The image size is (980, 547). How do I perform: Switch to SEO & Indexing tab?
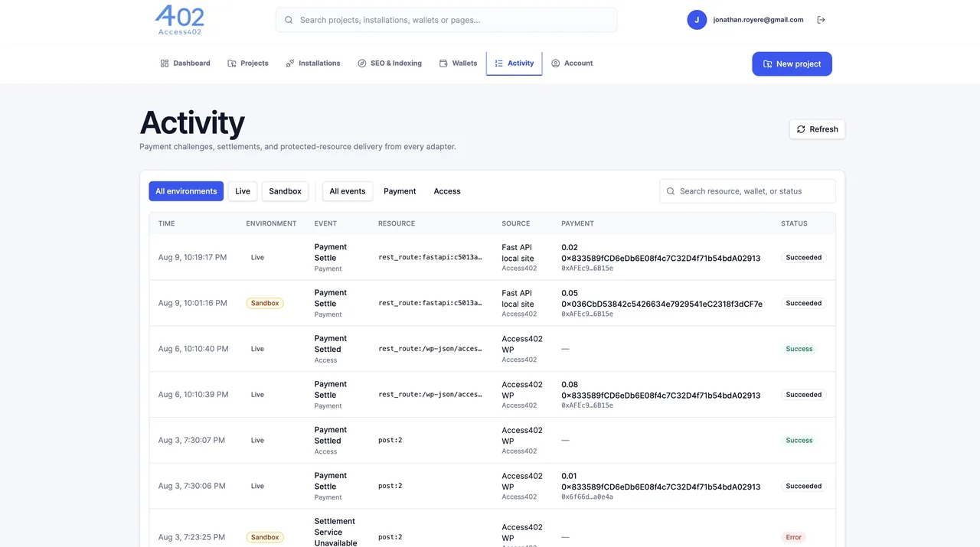tap(390, 63)
